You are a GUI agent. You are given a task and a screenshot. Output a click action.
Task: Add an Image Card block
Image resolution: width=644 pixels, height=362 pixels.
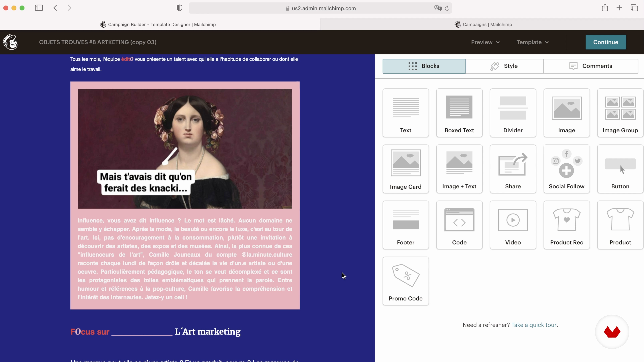(x=406, y=169)
